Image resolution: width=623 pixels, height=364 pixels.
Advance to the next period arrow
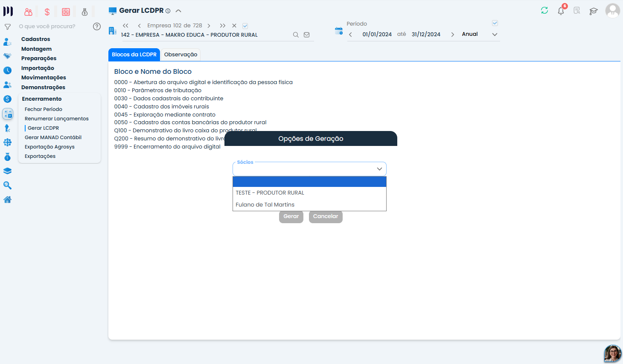tap(452, 35)
